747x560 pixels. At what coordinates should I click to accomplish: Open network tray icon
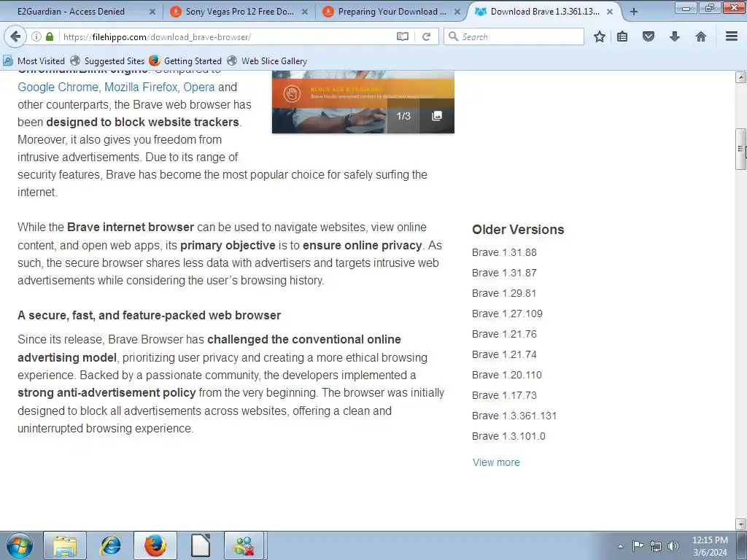(656, 546)
